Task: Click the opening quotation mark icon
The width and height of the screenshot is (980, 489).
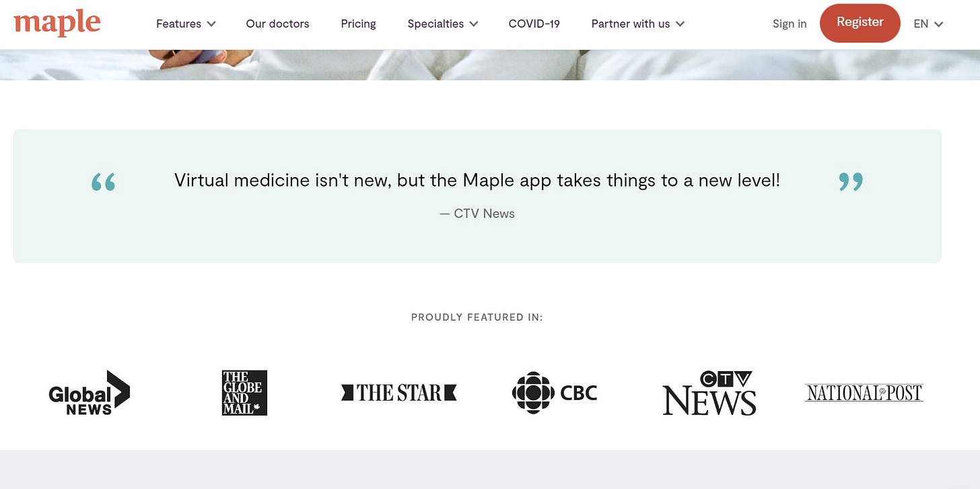Action: [x=104, y=181]
